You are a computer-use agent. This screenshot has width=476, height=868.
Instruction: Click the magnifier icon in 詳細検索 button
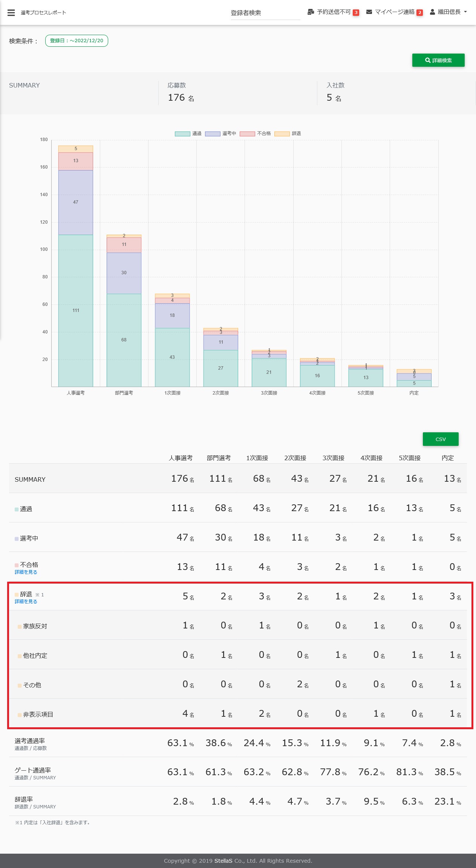pyautogui.click(x=427, y=60)
